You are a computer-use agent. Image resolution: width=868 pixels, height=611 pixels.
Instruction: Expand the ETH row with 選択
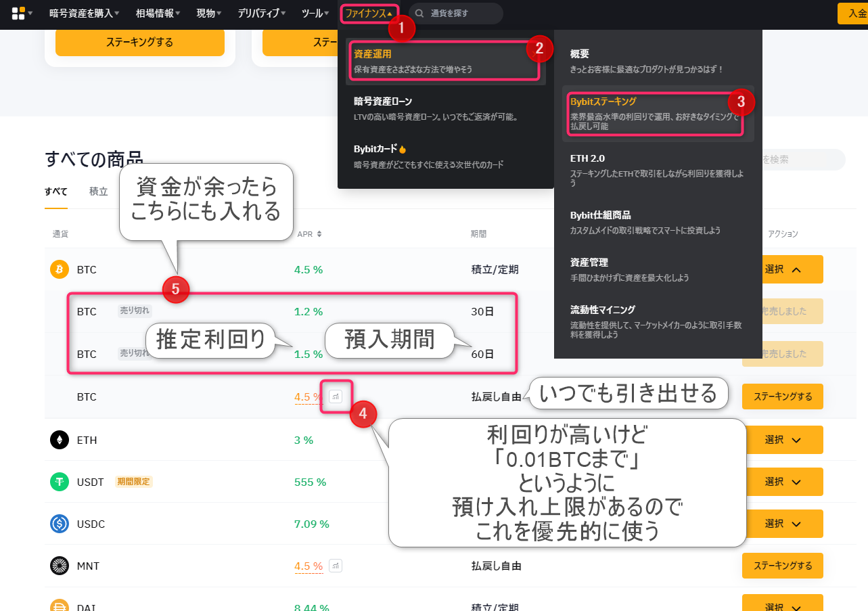pos(783,440)
